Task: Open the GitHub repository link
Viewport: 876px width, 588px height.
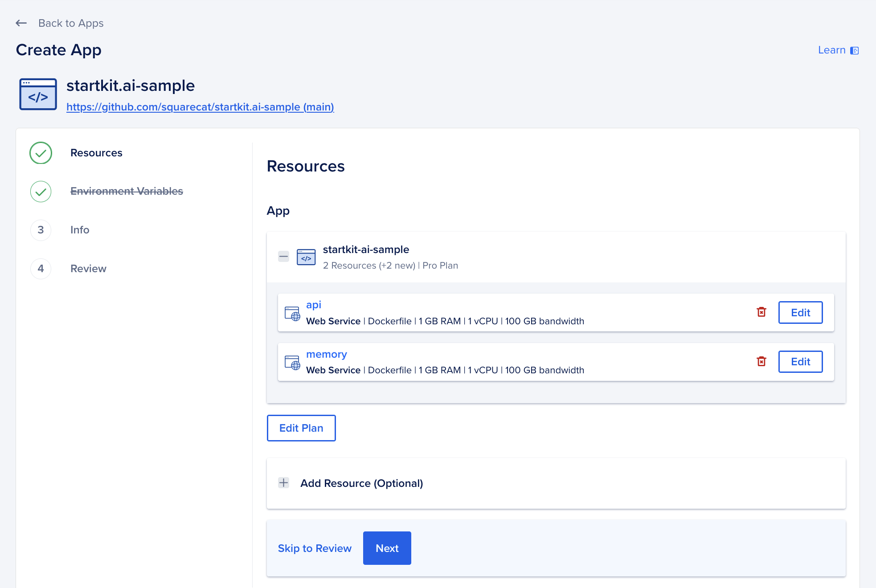Action: [200, 107]
